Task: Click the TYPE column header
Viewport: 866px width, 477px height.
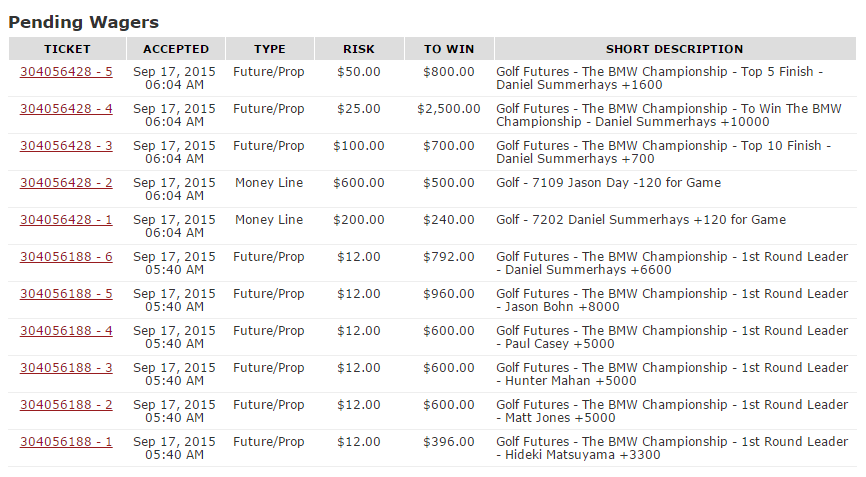Action: click(x=269, y=49)
